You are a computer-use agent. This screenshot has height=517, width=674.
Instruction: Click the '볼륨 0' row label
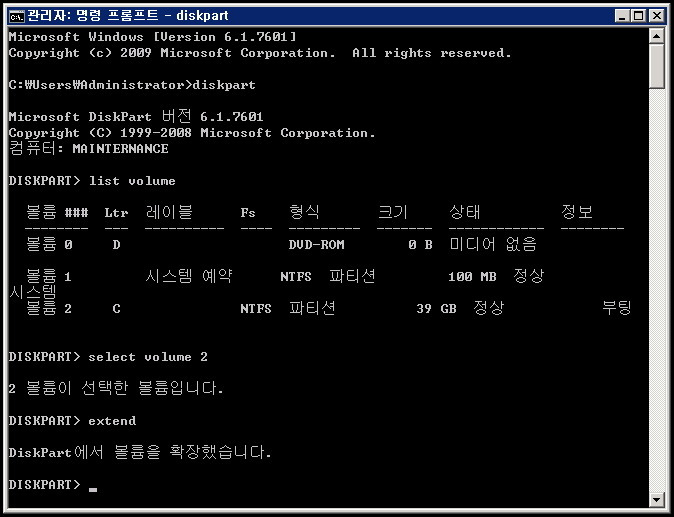click(x=49, y=244)
